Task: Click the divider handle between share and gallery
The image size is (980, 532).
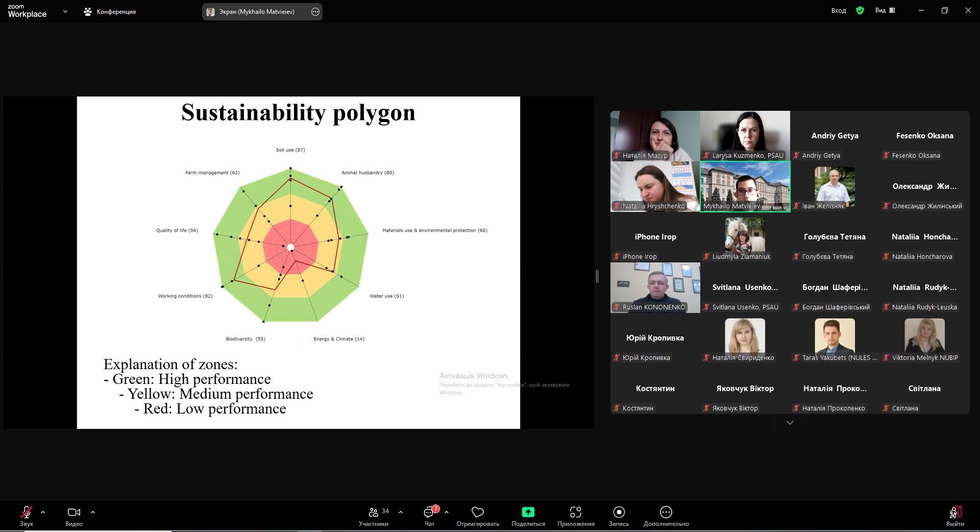Action: 597,276
